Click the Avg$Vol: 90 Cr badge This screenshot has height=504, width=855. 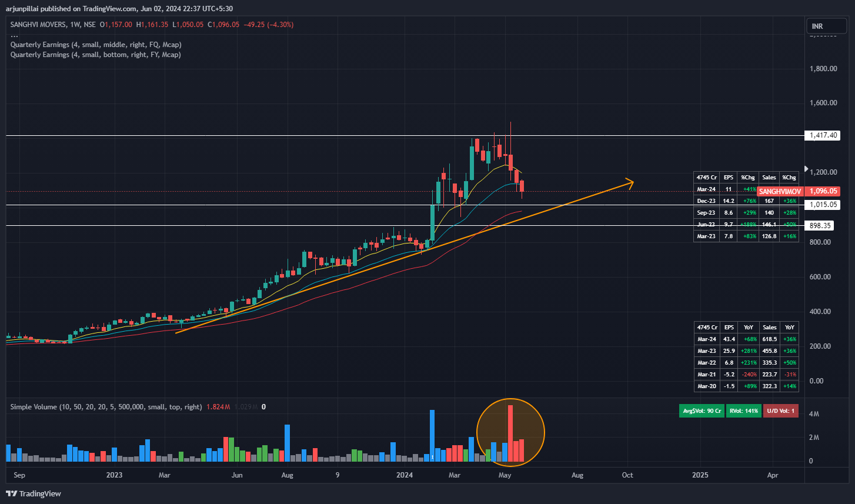point(702,411)
